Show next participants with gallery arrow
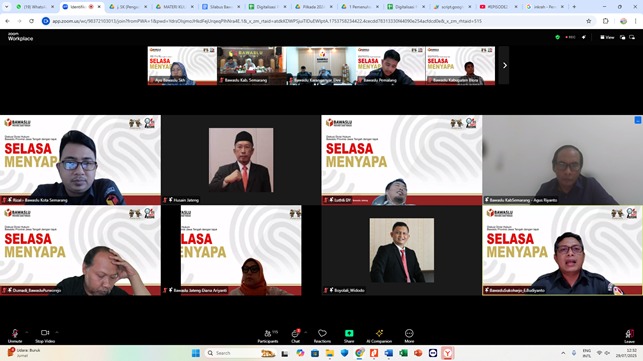This screenshot has height=361, width=643. click(x=505, y=66)
